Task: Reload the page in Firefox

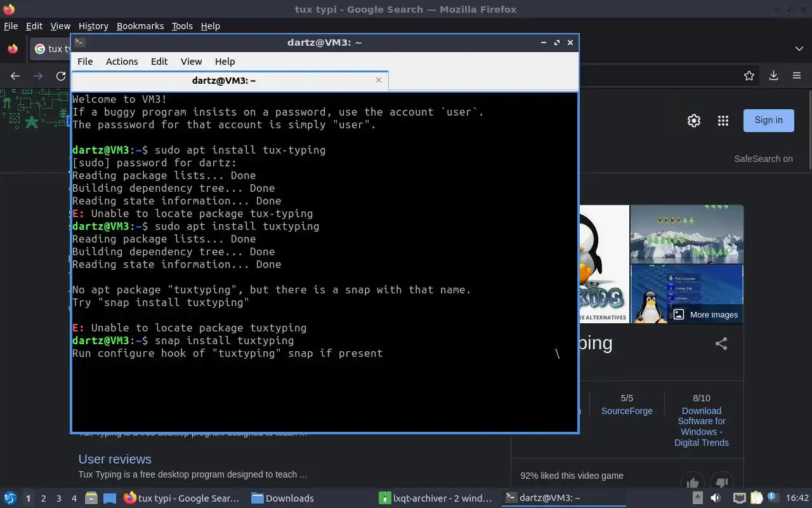Action: point(61,76)
